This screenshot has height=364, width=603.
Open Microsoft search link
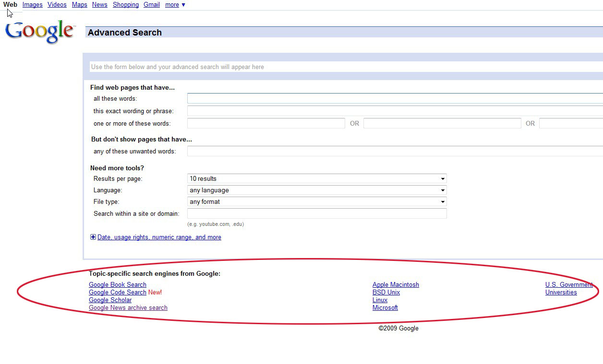point(385,307)
